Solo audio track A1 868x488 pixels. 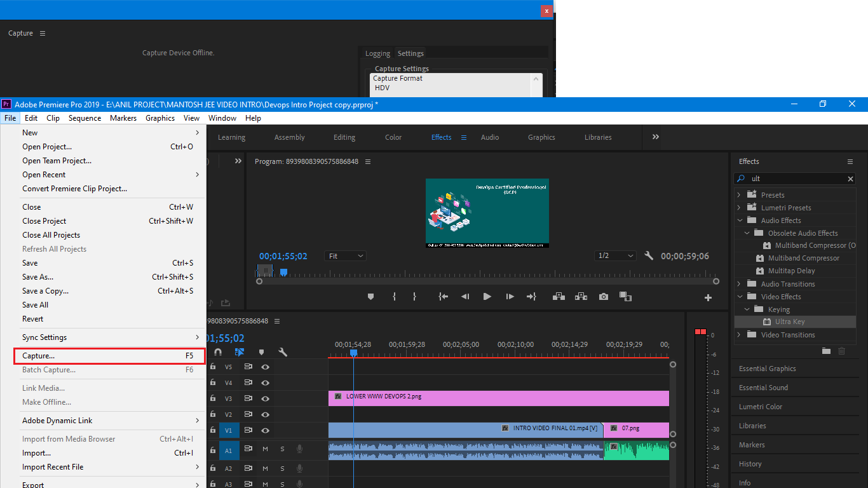282,449
